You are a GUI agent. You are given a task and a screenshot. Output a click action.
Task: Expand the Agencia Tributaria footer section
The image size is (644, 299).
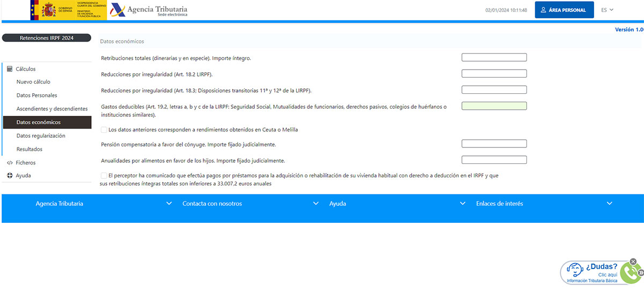(x=169, y=204)
